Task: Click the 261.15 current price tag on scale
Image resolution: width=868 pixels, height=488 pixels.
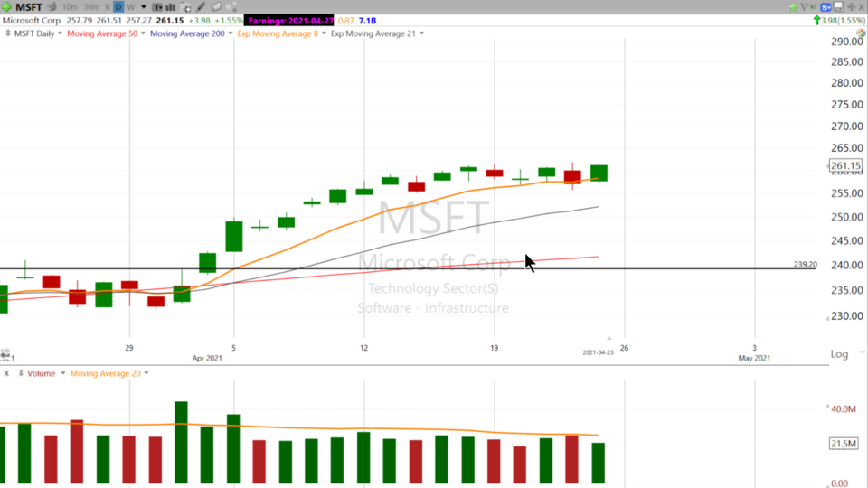Action: point(845,165)
